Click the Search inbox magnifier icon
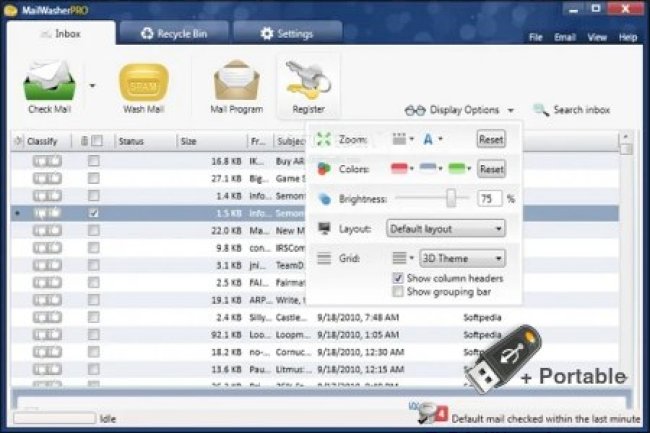The width and height of the screenshot is (650, 433). click(541, 110)
